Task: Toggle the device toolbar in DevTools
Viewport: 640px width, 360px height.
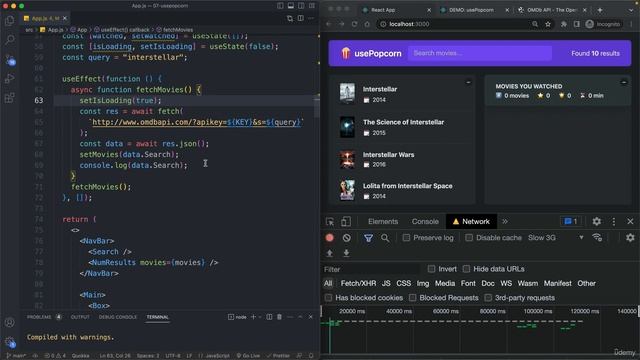Action: click(x=346, y=221)
